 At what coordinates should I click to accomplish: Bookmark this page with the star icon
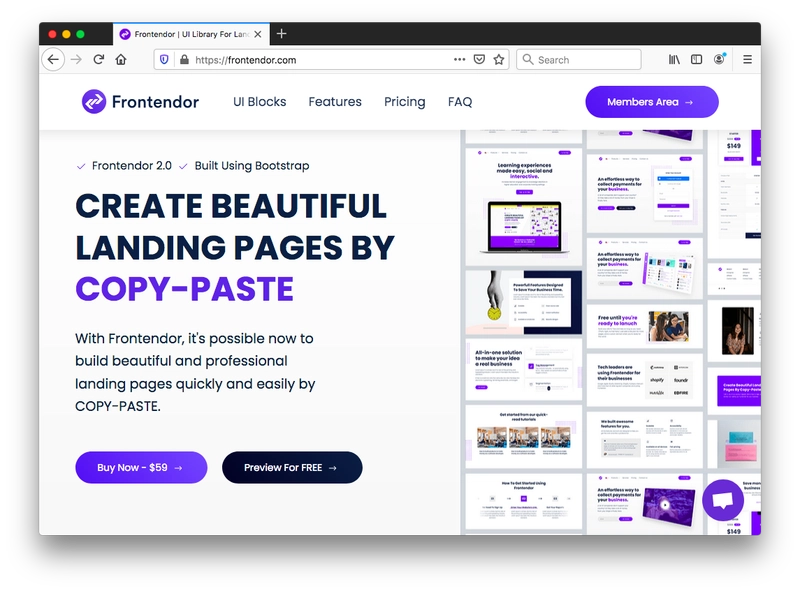pyautogui.click(x=499, y=60)
